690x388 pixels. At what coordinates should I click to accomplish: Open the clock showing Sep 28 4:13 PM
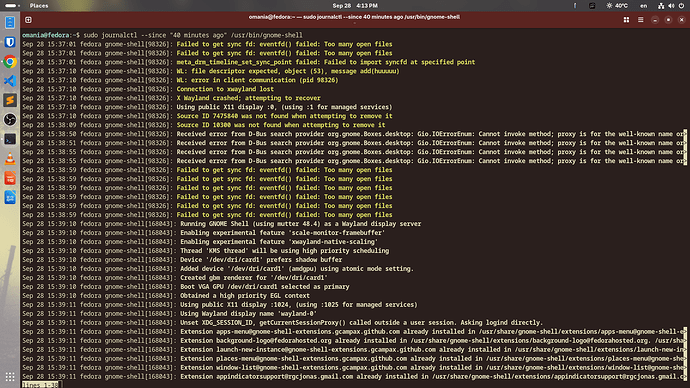(x=355, y=6)
